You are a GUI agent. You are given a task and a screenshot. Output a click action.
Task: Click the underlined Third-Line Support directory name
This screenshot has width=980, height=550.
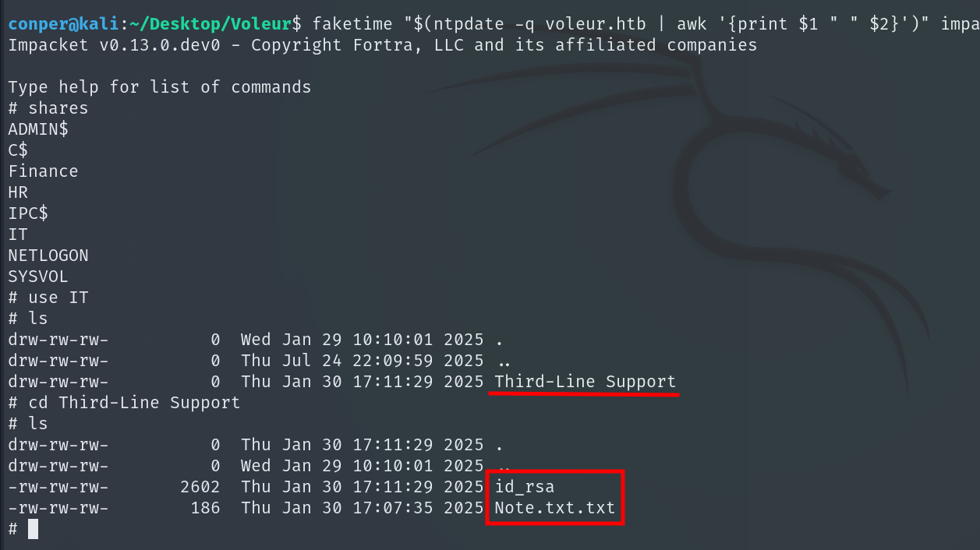pos(585,382)
